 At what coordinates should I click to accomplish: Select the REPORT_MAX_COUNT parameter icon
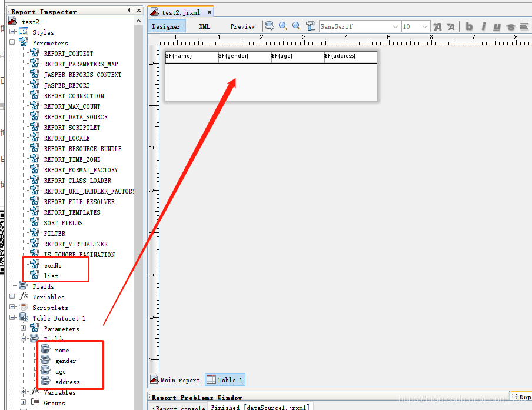(x=35, y=105)
